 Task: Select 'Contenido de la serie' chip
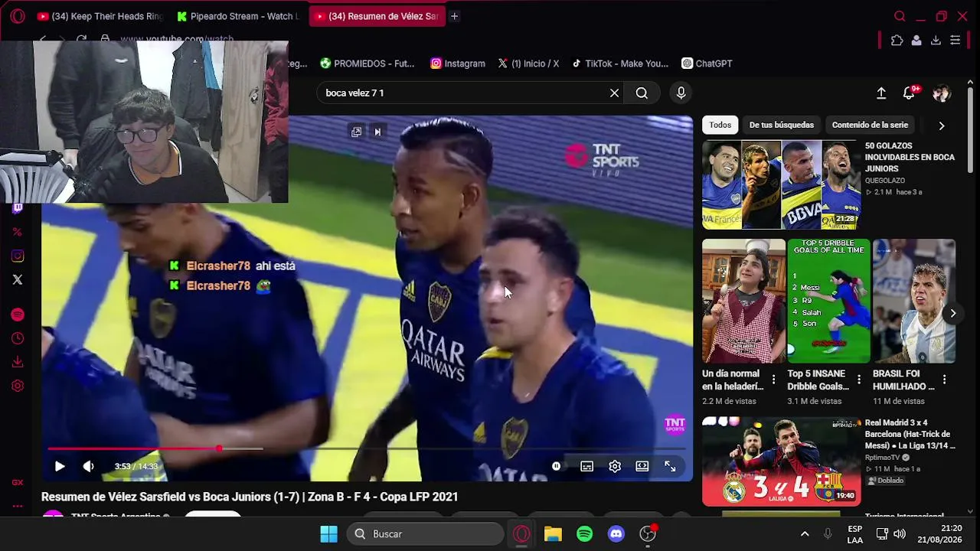pos(870,125)
